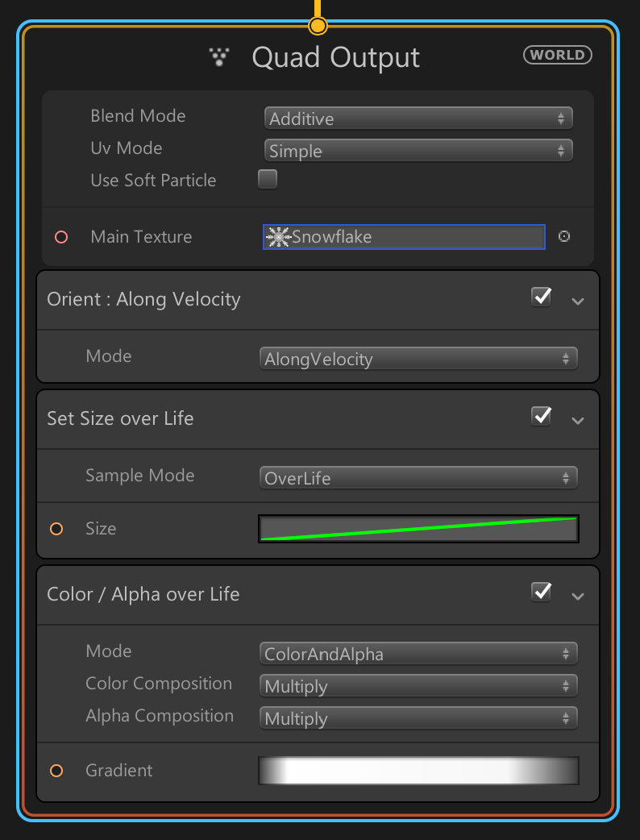The width and height of the screenshot is (640, 840).
Task: Open the Color Composition dropdown
Action: [418, 687]
